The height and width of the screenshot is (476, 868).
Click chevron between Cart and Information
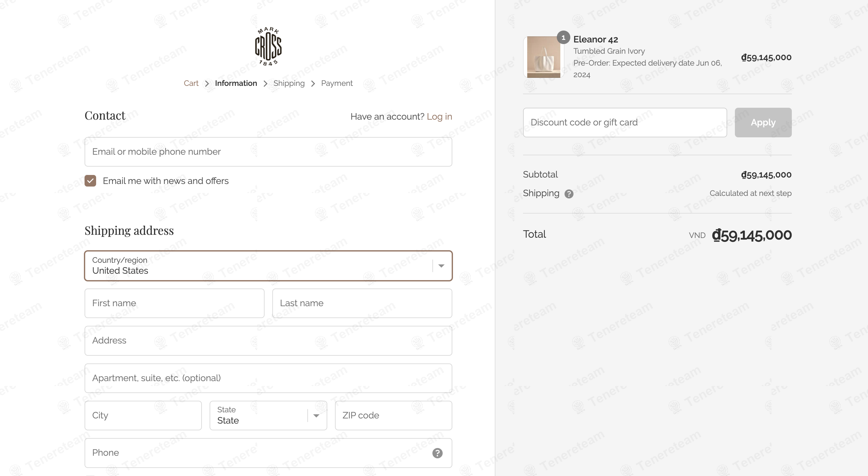point(207,84)
